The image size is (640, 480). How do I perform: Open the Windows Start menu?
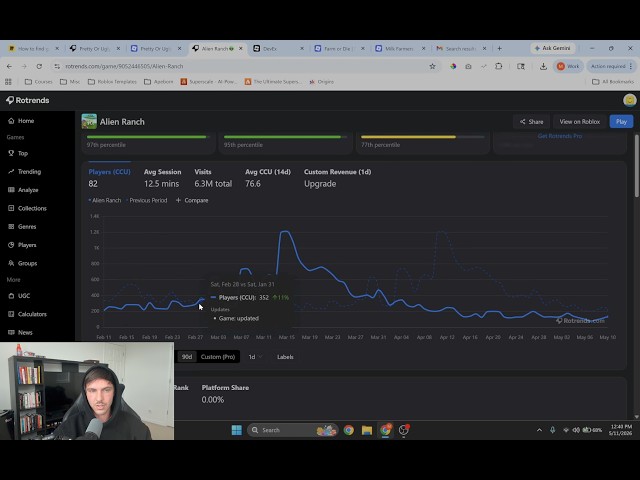[x=237, y=430]
